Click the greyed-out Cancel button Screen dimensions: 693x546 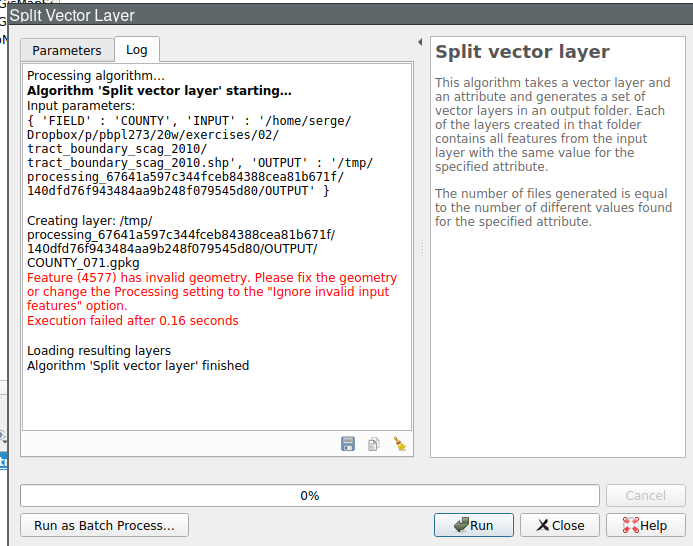[645, 496]
